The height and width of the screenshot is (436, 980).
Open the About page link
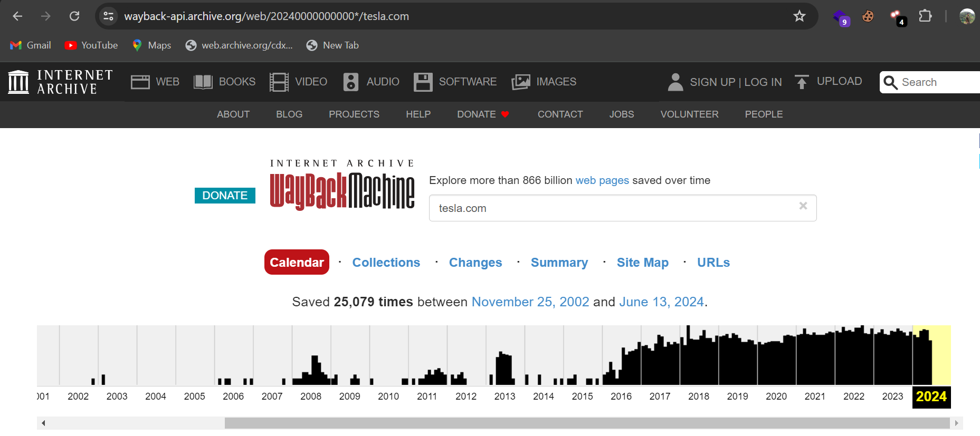(x=233, y=114)
